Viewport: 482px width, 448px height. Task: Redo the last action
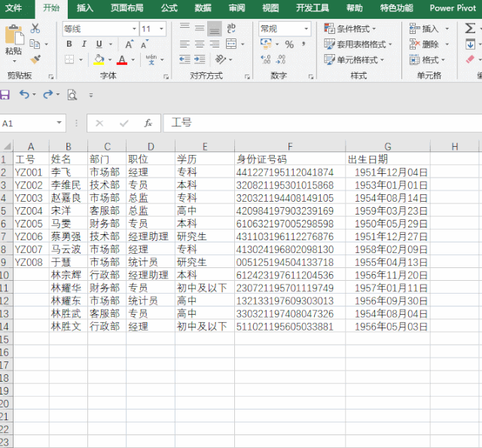tap(47, 94)
